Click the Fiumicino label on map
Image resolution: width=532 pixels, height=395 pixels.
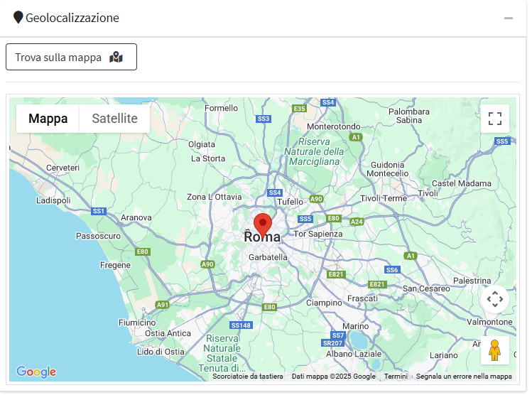point(137,323)
